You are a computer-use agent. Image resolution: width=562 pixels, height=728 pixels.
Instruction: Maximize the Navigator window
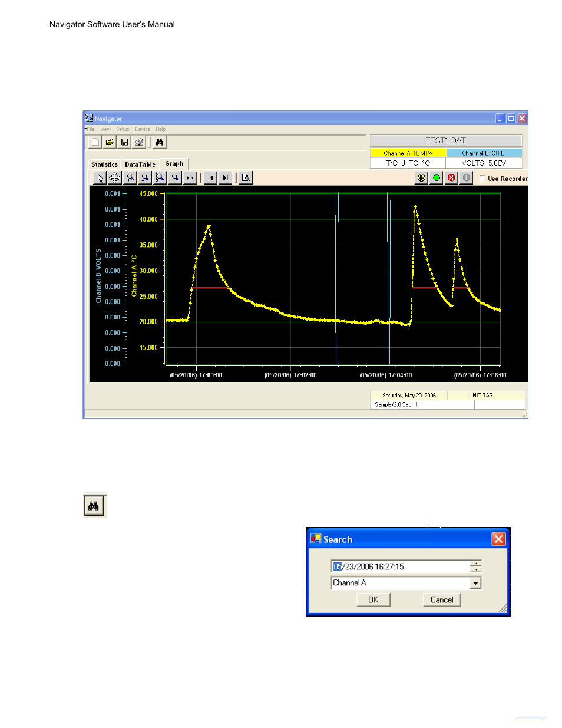511,118
